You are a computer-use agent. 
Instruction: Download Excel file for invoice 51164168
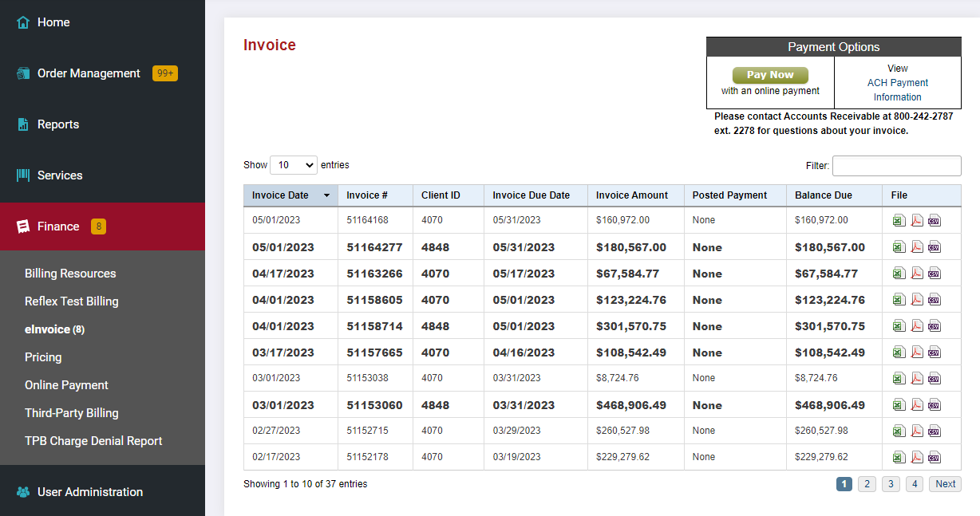(x=899, y=221)
